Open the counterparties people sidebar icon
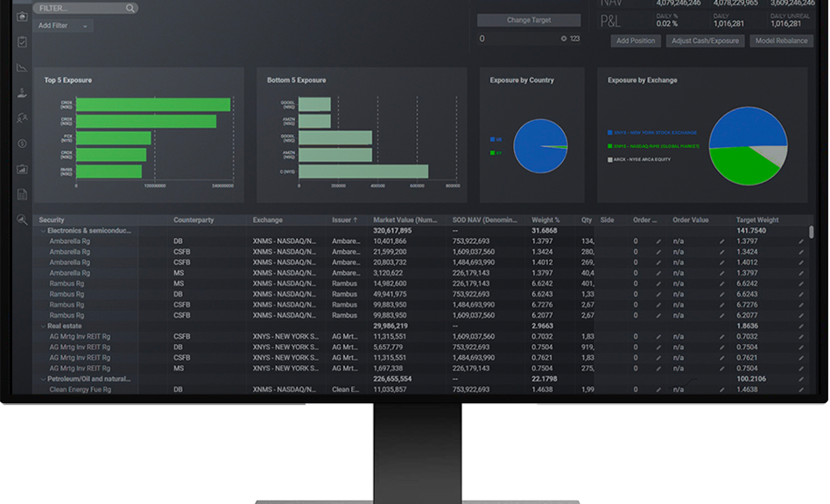Viewport: 830px width, 504px height. pyautogui.click(x=22, y=118)
